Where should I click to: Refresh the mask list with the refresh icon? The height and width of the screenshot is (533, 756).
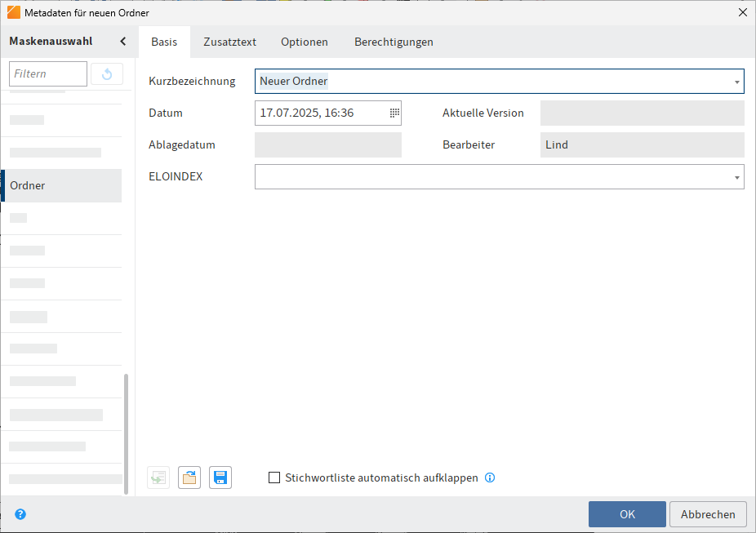coord(106,73)
